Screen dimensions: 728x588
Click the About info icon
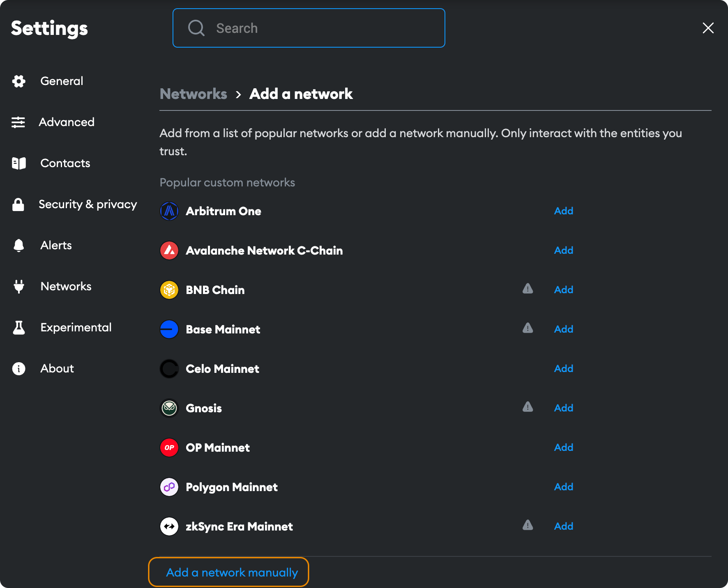coord(19,369)
